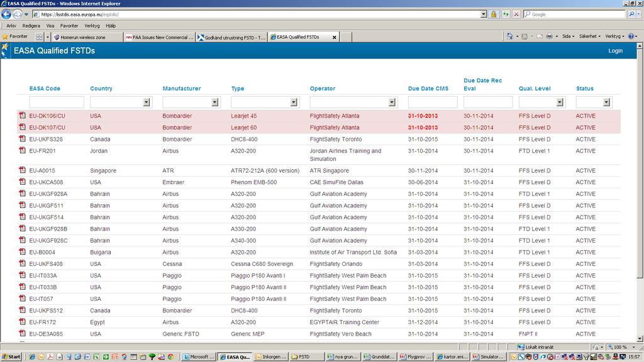Click the Home icon in command bar
The height and width of the screenshot is (362, 644).
[509, 36]
